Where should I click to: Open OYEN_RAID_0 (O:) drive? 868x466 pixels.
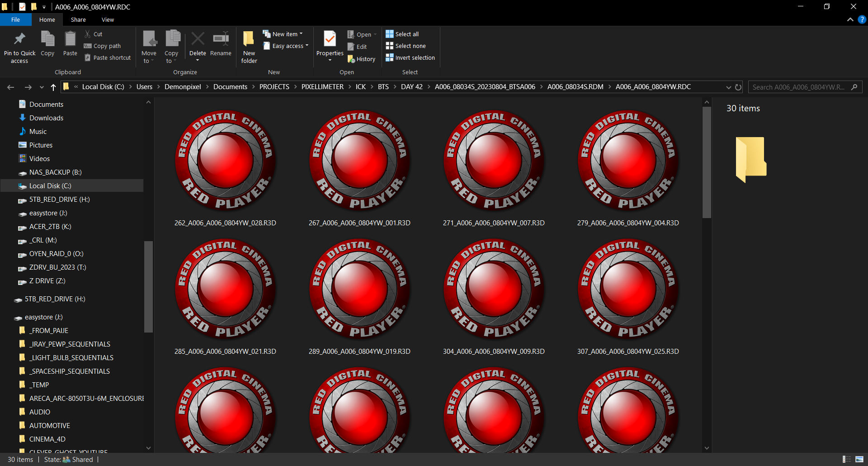(x=56, y=253)
